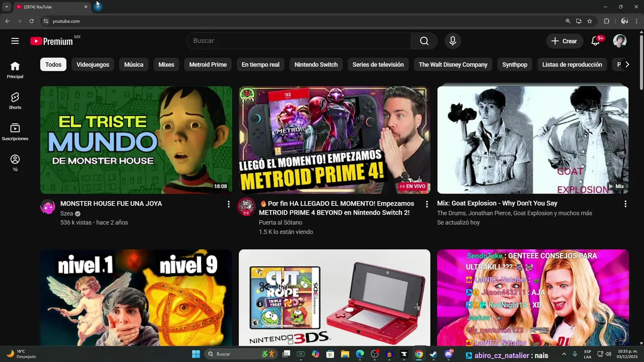The height and width of the screenshot is (362, 644).
Task: Start voice search with microphone icon
Action: tap(453, 41)
